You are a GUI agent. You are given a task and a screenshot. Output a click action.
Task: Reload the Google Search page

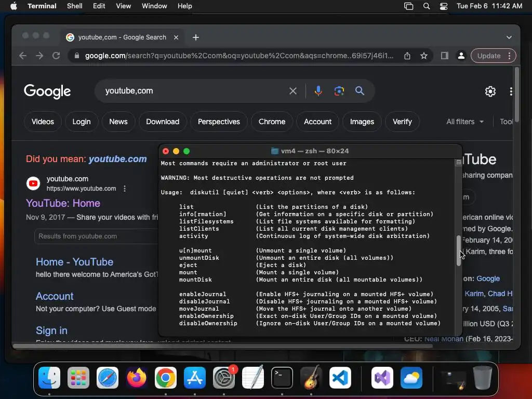point(56,56)
